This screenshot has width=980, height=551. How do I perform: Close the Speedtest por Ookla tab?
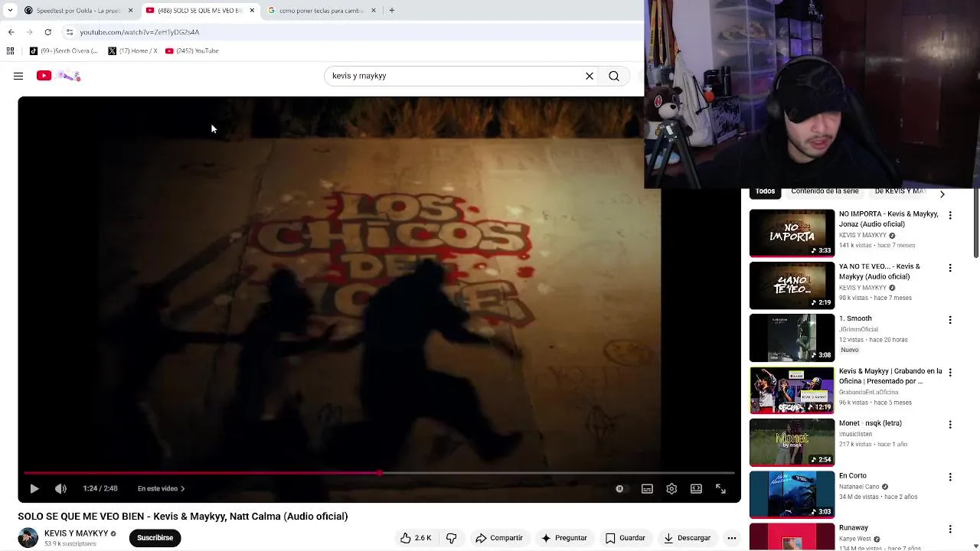(x=130, y=11)
